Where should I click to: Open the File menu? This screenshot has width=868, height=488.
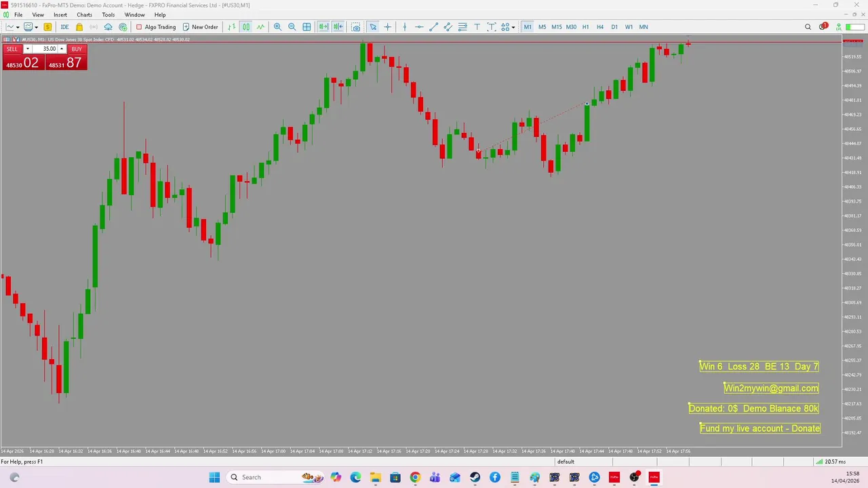pos(18,15)
